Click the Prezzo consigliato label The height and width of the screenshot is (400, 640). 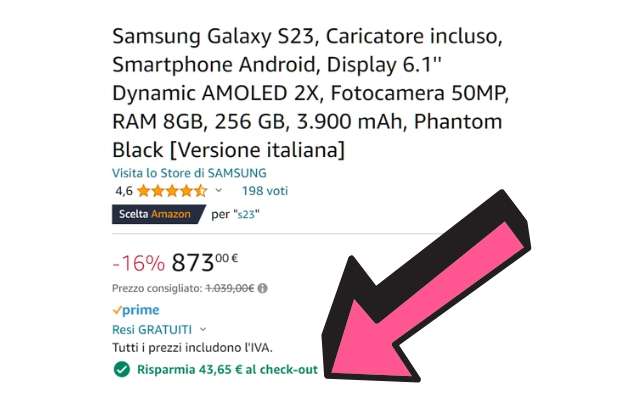(x=156, y=289)
